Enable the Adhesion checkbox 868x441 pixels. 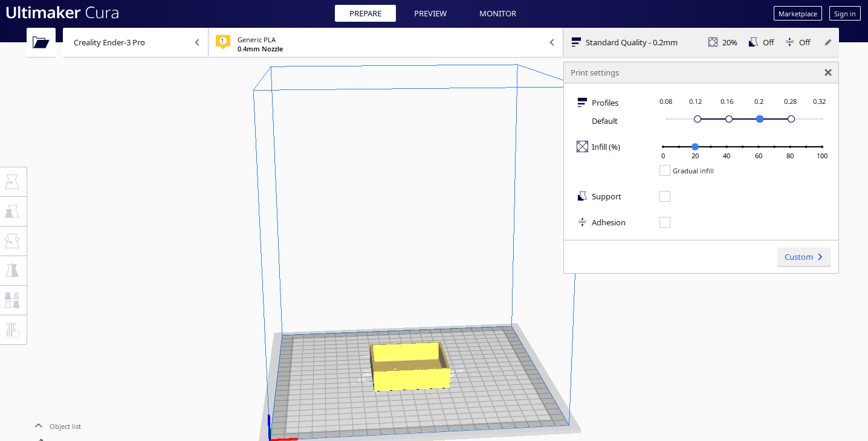(x=665, y=222)
